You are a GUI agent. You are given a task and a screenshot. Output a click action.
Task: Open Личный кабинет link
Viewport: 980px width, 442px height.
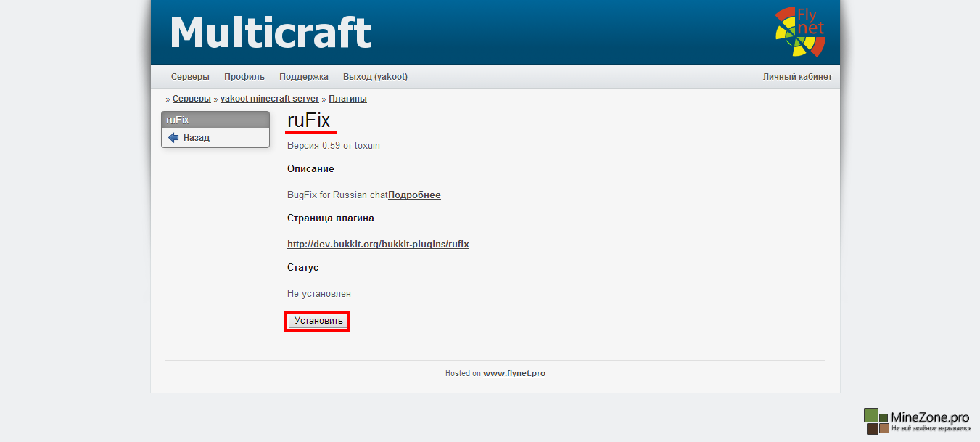tap(797, 77)
